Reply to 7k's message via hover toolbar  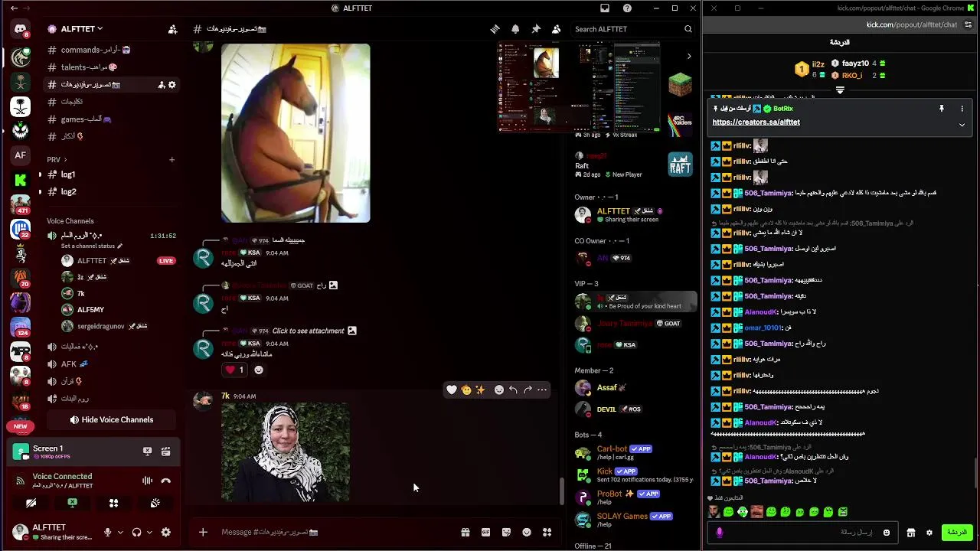point(513,390)
